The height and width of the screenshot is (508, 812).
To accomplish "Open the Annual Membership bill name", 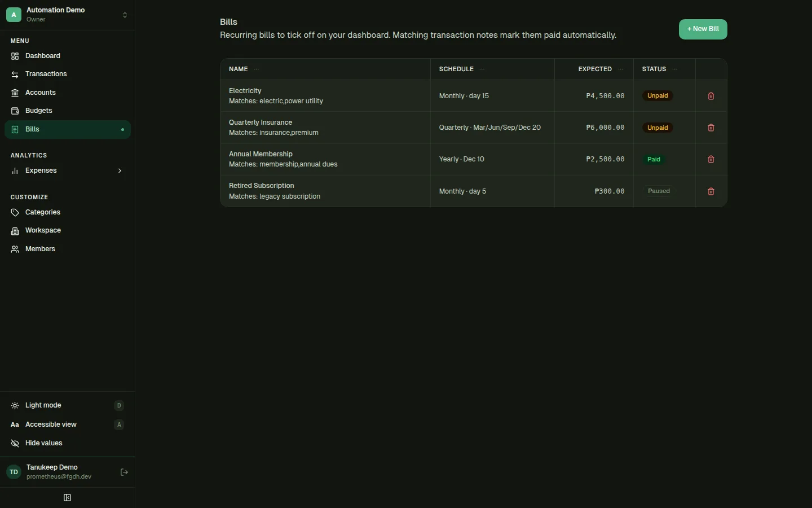I will click(x=261, y=154).
